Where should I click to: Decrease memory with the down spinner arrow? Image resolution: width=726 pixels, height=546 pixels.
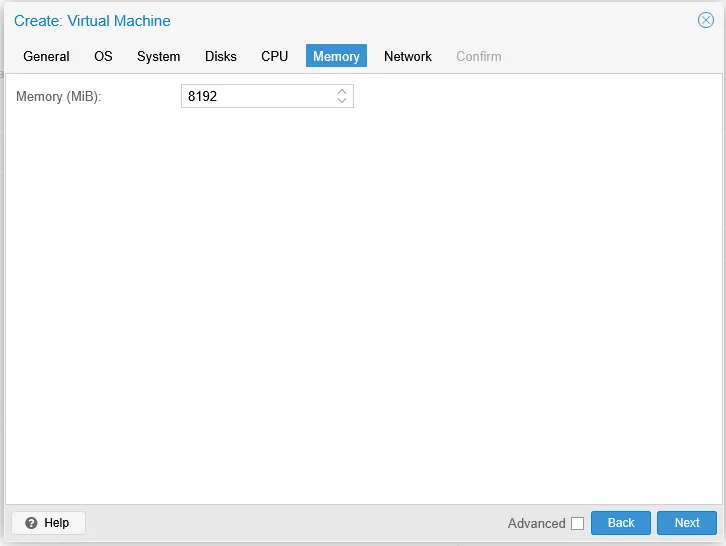(x=342, y=101)
